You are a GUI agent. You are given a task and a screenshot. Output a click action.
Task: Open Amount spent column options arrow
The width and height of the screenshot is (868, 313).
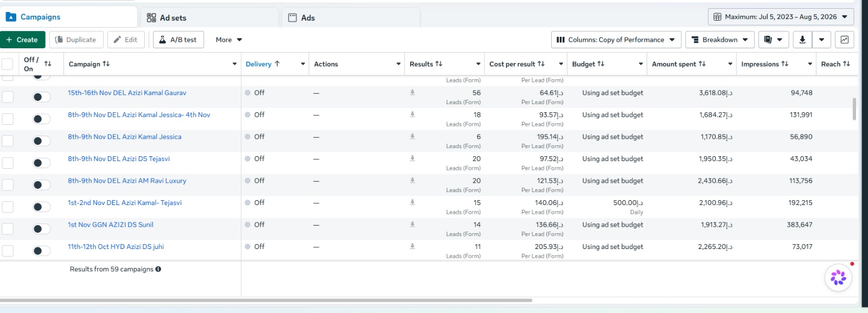[730, 64]
